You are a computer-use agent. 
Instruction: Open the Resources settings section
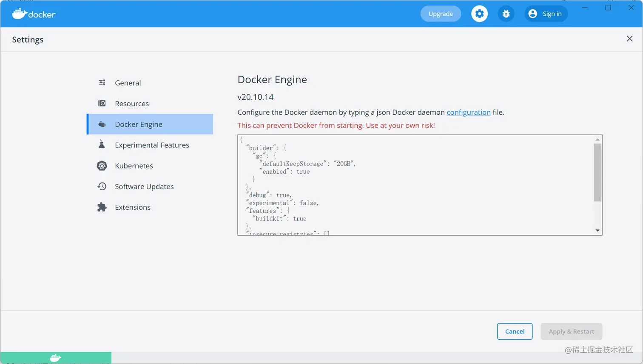coord(150,104)
